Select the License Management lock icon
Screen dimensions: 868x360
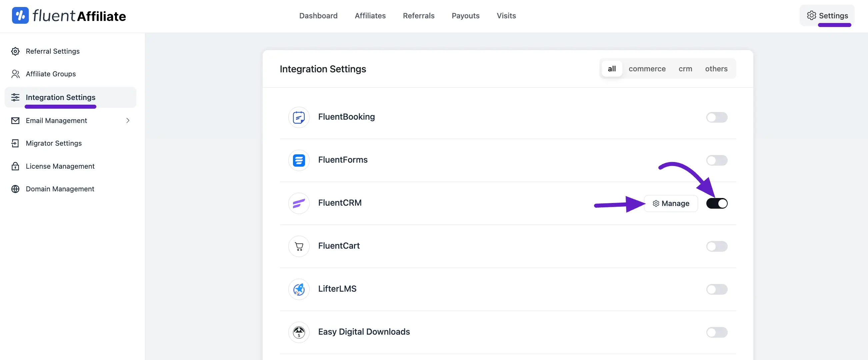pos(15,166)
